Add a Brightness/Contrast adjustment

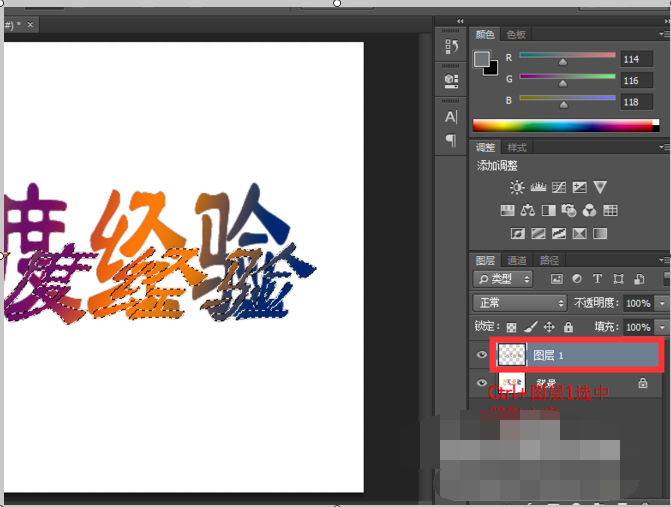pos(517,187)
